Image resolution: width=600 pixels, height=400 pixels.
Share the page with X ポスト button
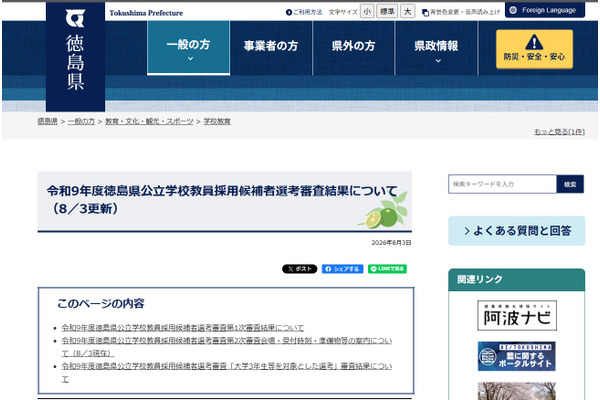coord(300,269)
